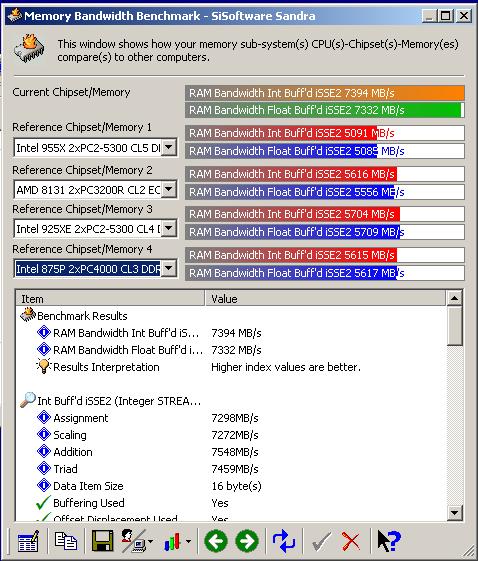The height and width of the screenshot is (561, 478).
Task: Select the Benchmark Results row
Action: pyautogui.click(x=231, y=316)
